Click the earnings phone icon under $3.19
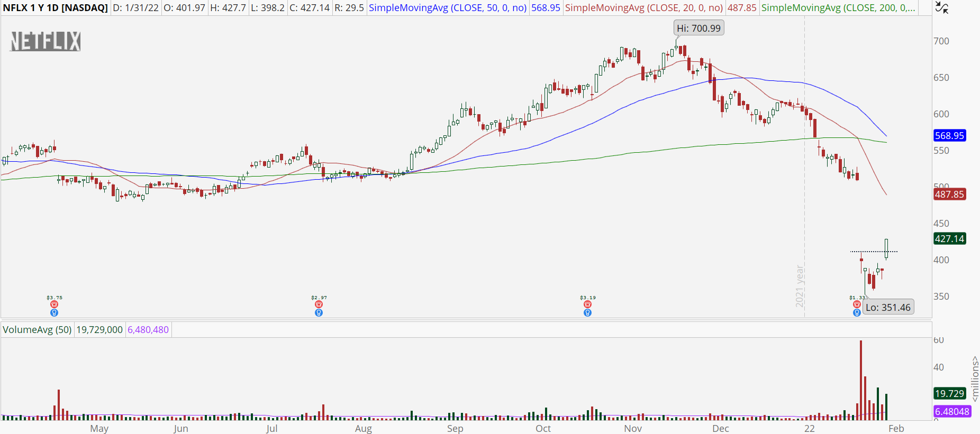Screen dimensions: 980x434 click(x=587, y=304)
